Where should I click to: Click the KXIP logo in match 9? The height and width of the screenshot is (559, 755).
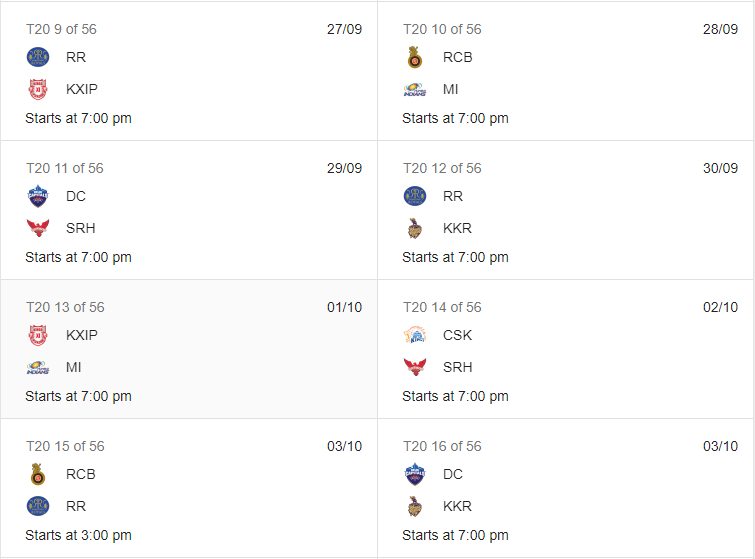point(37,89)
